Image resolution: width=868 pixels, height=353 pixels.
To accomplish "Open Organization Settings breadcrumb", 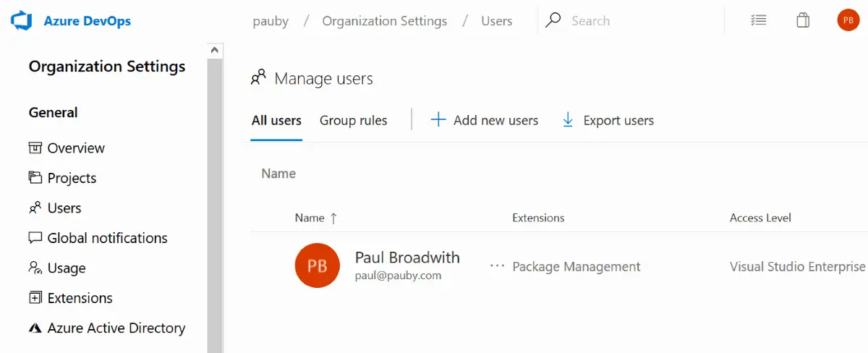I will (x=385, y=21).
